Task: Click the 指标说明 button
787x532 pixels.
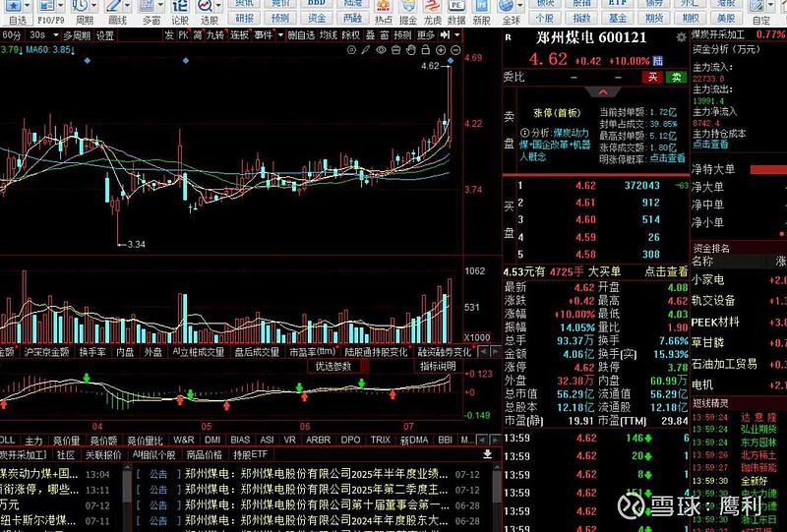Action: pos(438,367)
